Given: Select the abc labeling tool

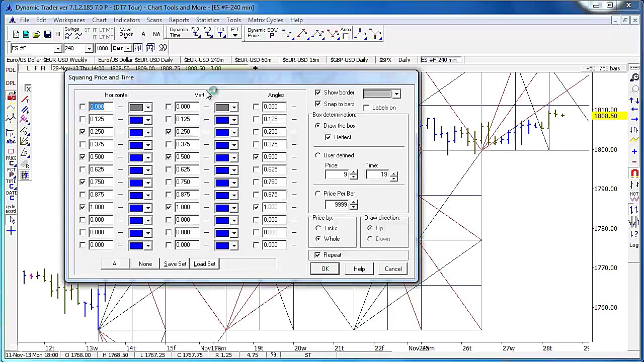Looking at the screenshot, I should click(11, 141).
